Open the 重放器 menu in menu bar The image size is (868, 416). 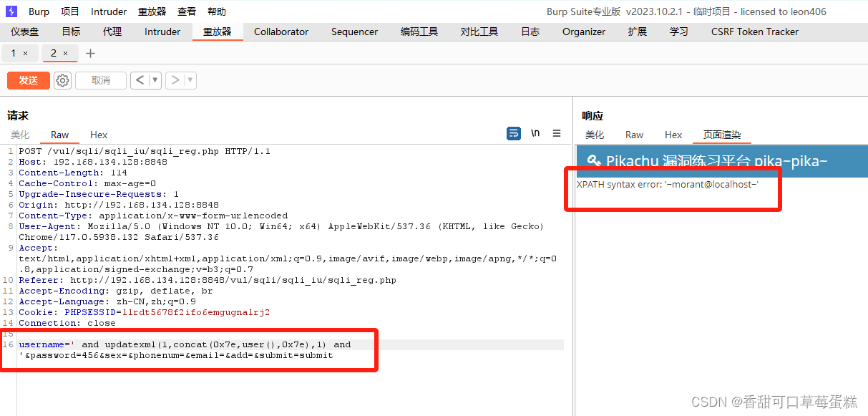click(152, 11)
